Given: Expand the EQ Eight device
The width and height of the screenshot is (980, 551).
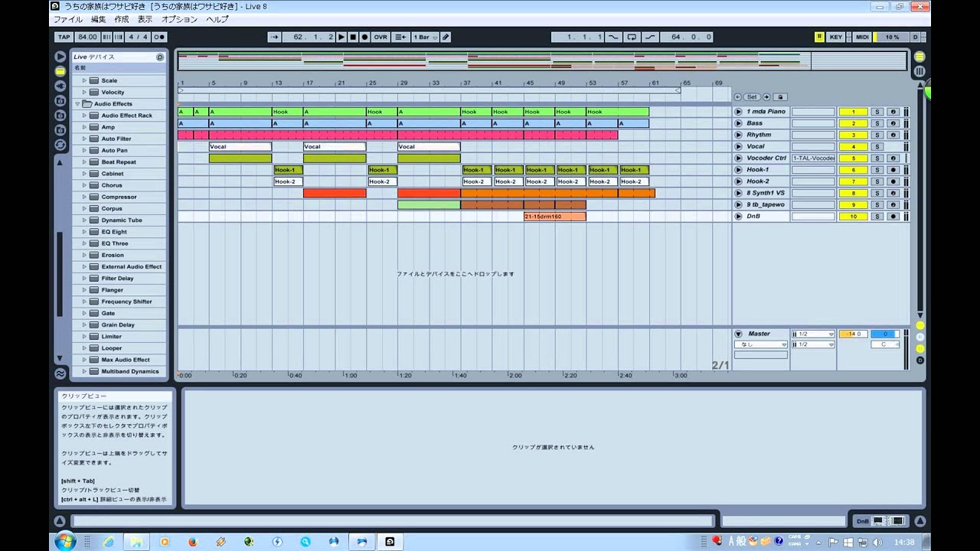Looking at the screenshot, I should click(84, 232).
